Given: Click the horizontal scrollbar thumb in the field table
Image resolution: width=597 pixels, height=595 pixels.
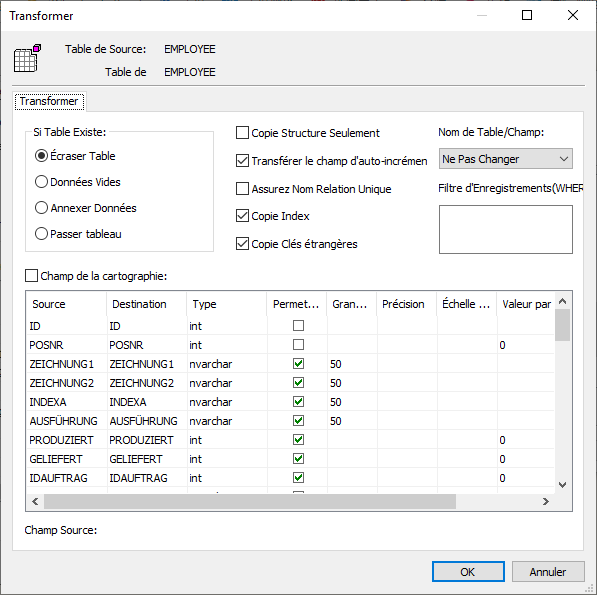Looking at the screenshot, I should pos(250,501).
